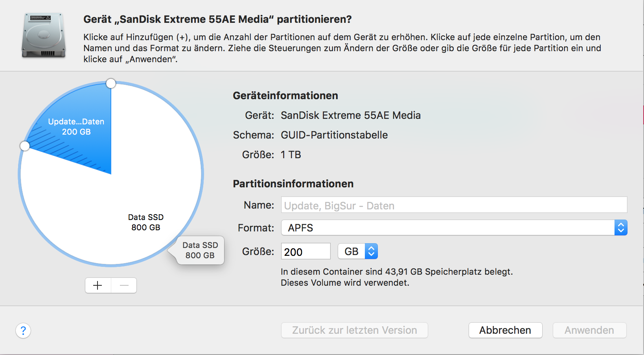Click the left resize handle on pie chart
The width and height of the screenshot is (644, 355).
click(x=25, y=146)
